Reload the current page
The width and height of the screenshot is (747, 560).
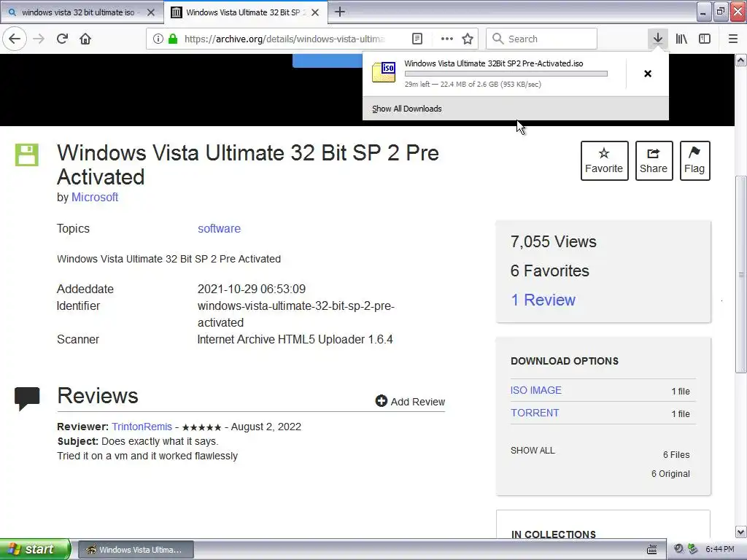(62, 39)
